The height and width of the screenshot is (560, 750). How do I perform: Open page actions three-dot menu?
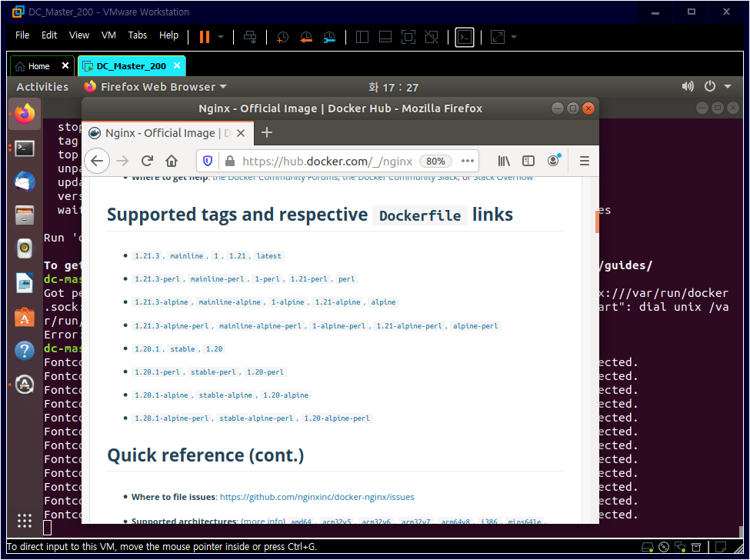point(468,162)
